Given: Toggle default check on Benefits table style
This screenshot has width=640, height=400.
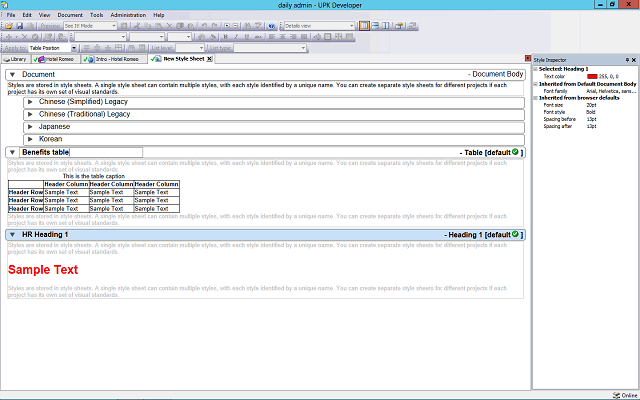Looking at the screenshot, I should (x=516, y=153).
